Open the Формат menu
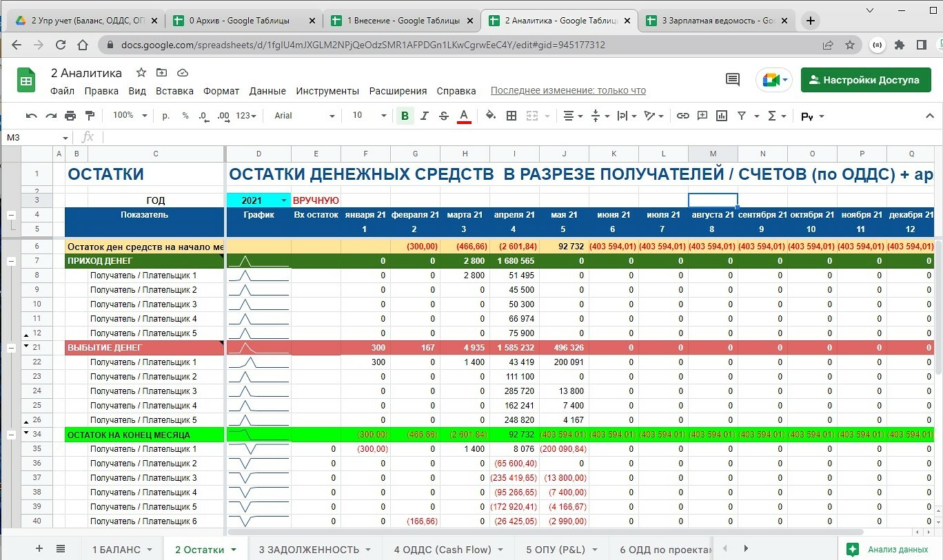The width and height of the screenshot is (943, 560). coord(221,91)
